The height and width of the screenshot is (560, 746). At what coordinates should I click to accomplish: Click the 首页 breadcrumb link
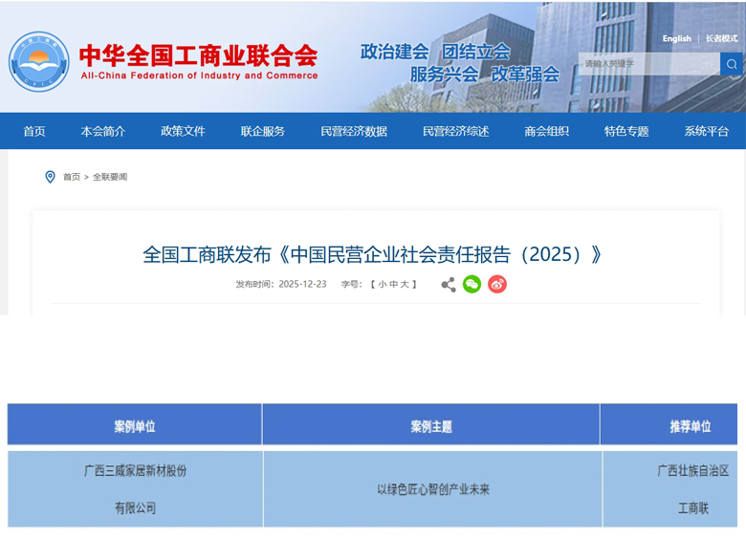click(x=72, y=177)
